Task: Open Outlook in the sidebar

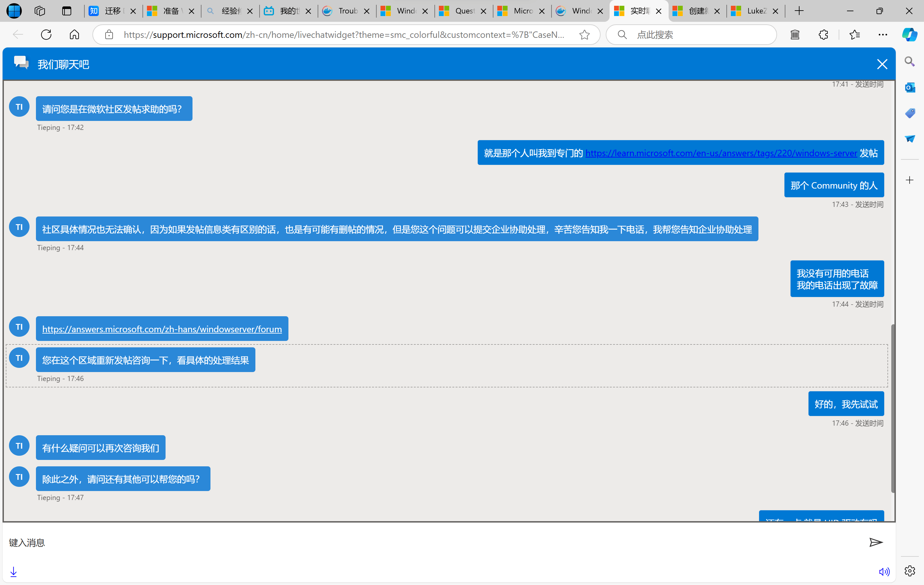Action: click(910, 88)
